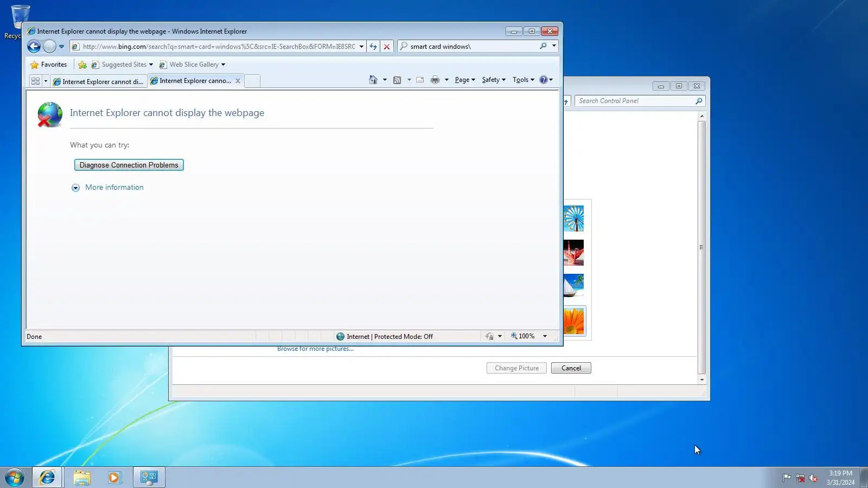Click the globe error icon on page
This screenshot has height=488, width=868.
[x=50, y=114]
